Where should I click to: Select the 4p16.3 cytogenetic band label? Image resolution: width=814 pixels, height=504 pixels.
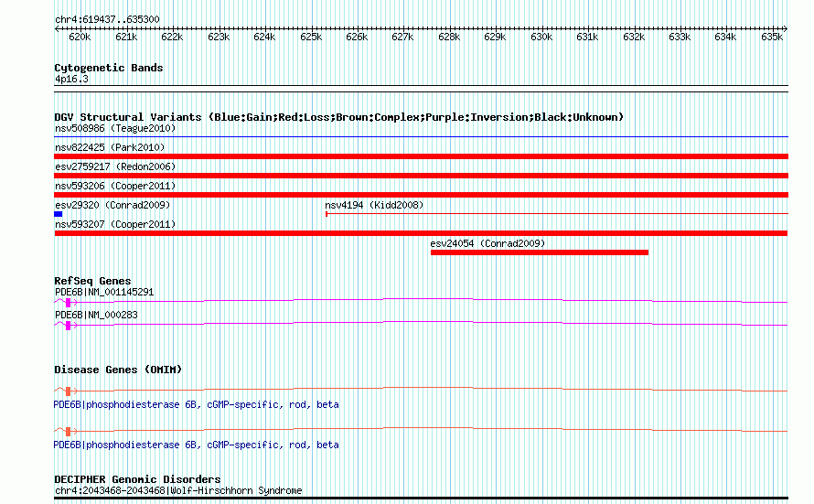click(x=71, y=79)
